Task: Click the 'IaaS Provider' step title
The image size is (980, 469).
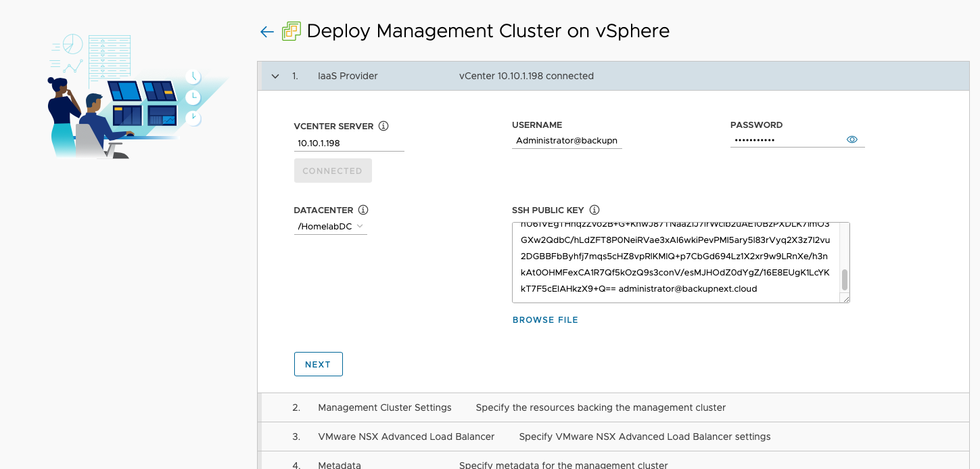Action: (x=348, y=76)
